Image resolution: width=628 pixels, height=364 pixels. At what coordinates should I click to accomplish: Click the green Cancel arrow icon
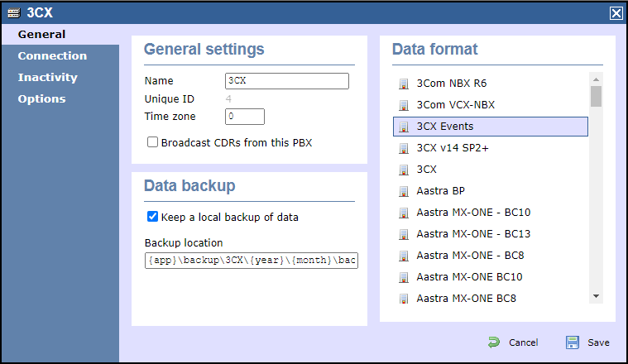pos(494,342)
